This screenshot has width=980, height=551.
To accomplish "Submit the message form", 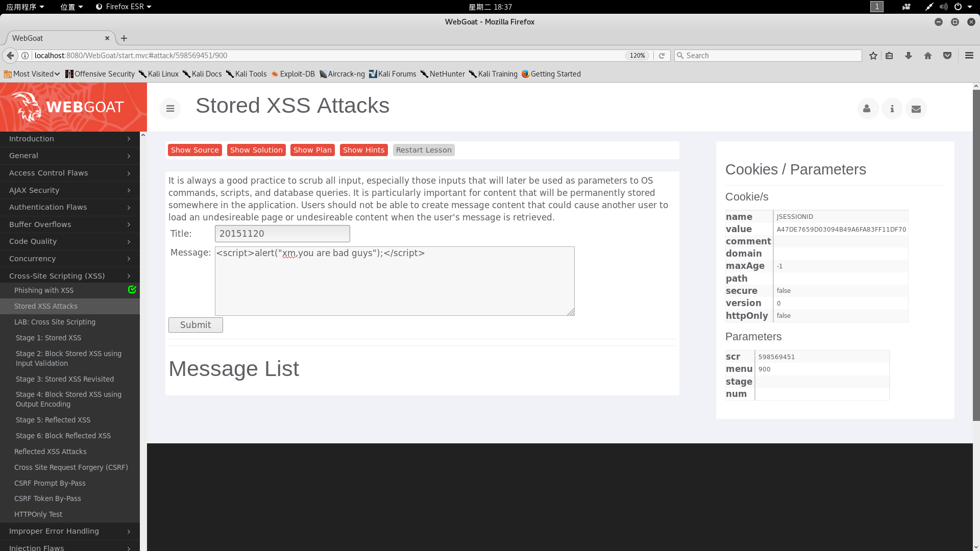I will [195, 325].
